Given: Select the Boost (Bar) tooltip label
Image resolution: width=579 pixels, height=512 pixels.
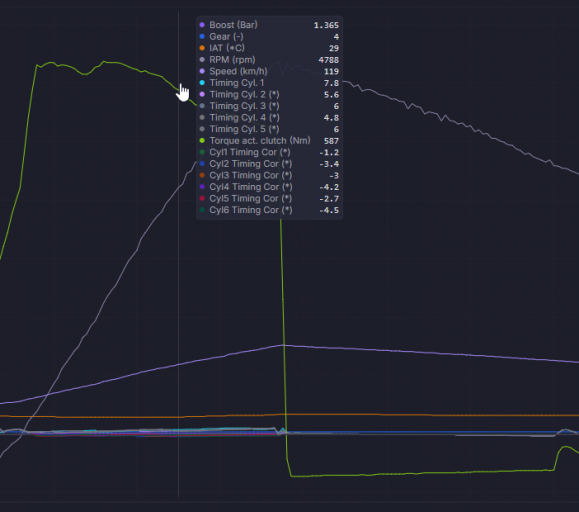Looking at the screenshot, I should (x=233, y=25).
